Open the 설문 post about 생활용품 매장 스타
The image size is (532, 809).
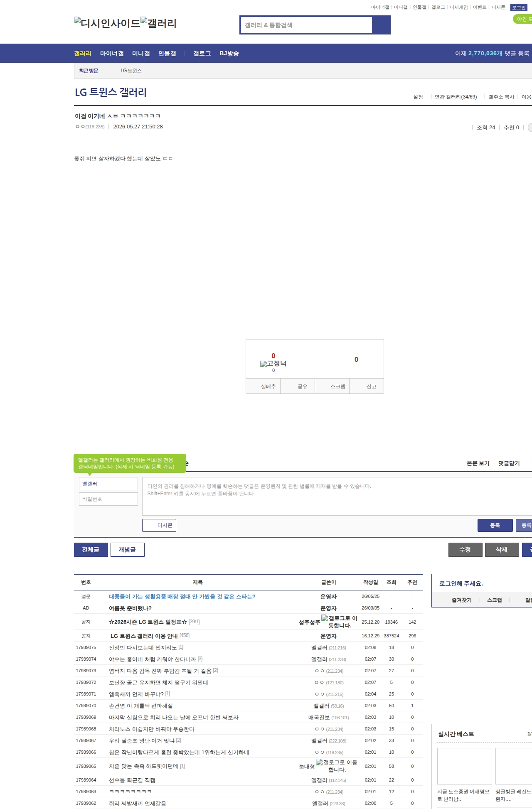pyautogui.click(x=182, y=596)
